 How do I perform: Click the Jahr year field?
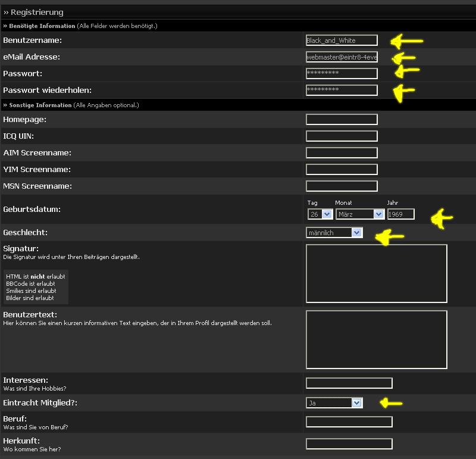coord(400,214)
